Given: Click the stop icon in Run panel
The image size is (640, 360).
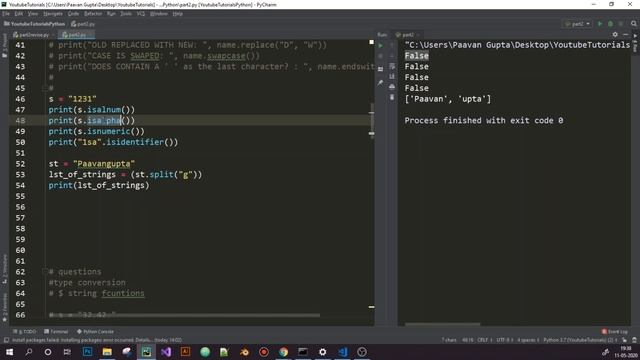Looking at the screenshot, I should coord(381,56).
